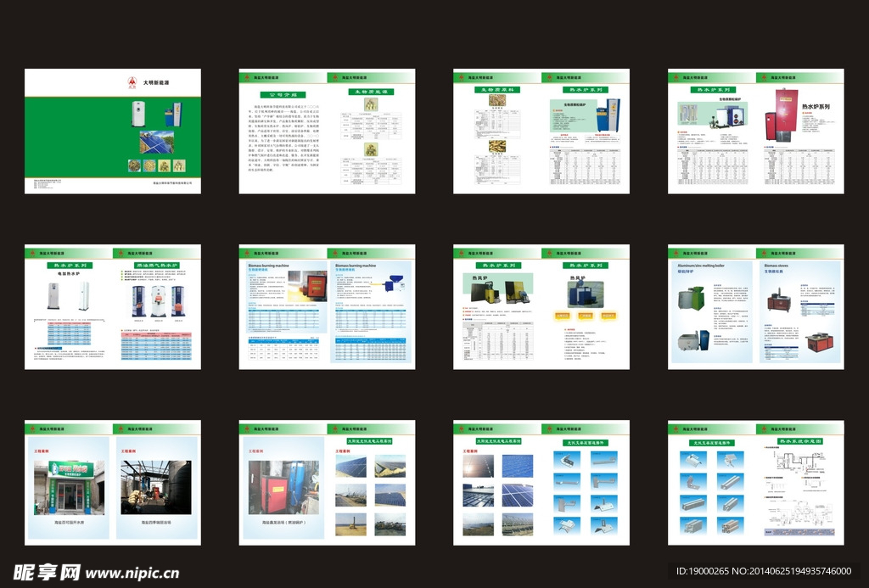Click the nipic.com watermark link
This screenshot has width=869, height=588.
pos(132,573)
